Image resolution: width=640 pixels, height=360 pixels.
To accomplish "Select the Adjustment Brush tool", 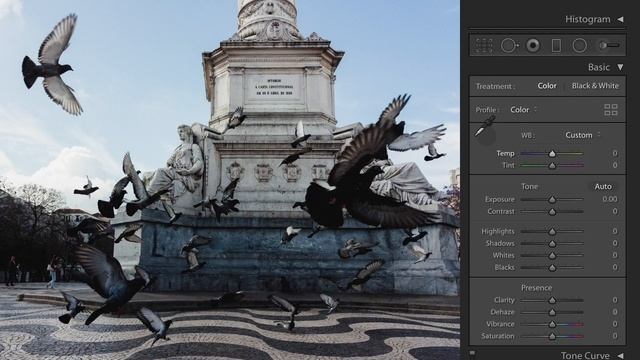I will 609,45.
